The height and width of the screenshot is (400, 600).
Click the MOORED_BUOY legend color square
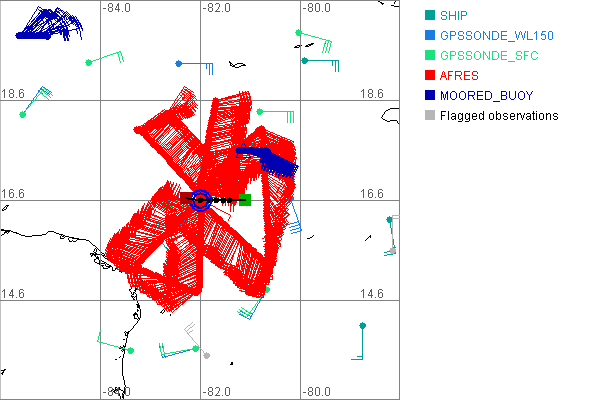tap(429, 95)
